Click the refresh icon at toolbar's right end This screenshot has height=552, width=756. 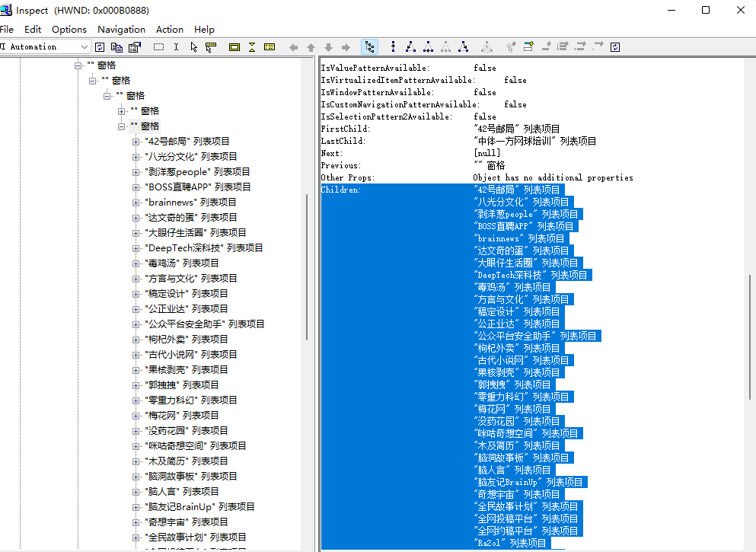point(615,47)
